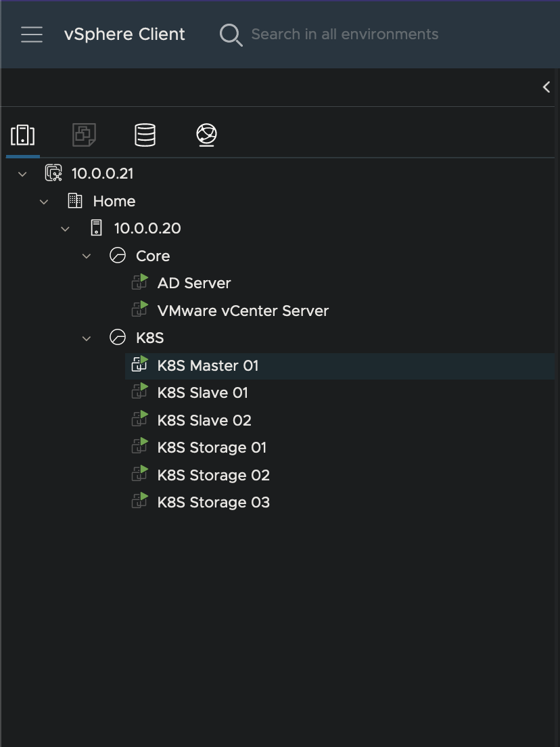Collapse the Core resource pool
Viewport: 560px width, 747px height.
click(x=87, y=256)
